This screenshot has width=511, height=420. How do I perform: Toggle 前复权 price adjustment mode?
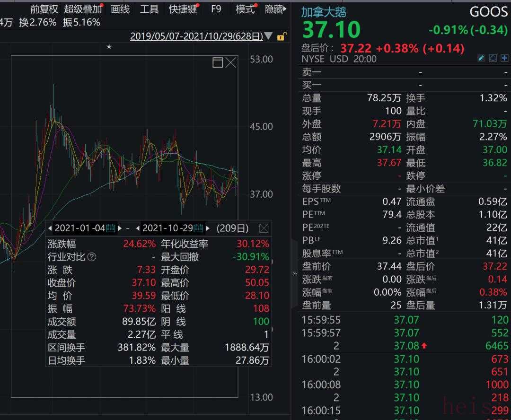[44, 9]
